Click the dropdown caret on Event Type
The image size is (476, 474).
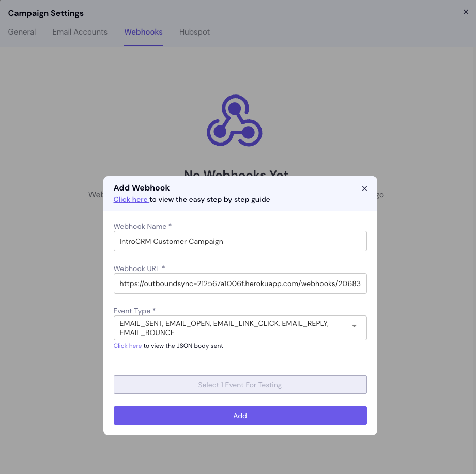[x=355, y=326]
